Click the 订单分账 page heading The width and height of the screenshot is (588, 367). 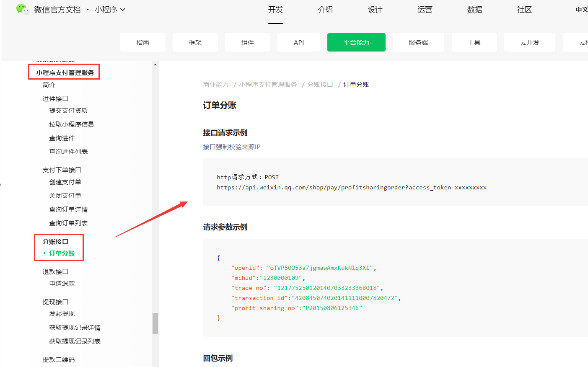[x=220, y=105]
